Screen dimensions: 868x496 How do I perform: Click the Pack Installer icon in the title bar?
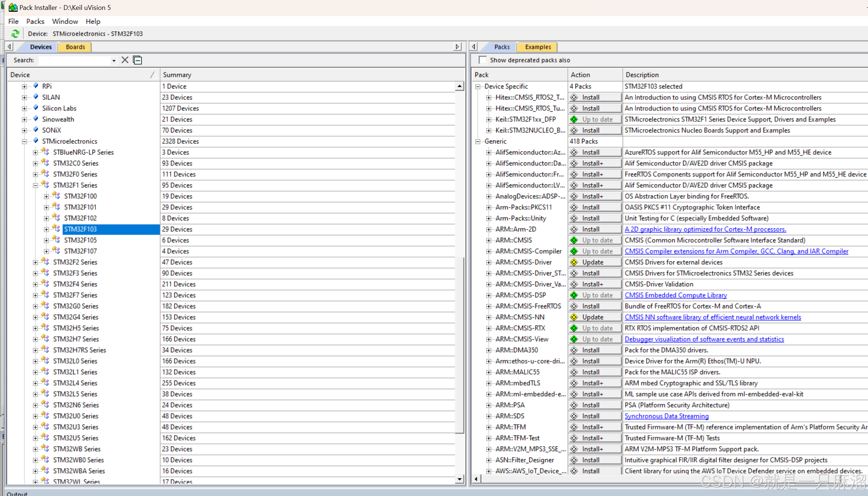(13, 7)
